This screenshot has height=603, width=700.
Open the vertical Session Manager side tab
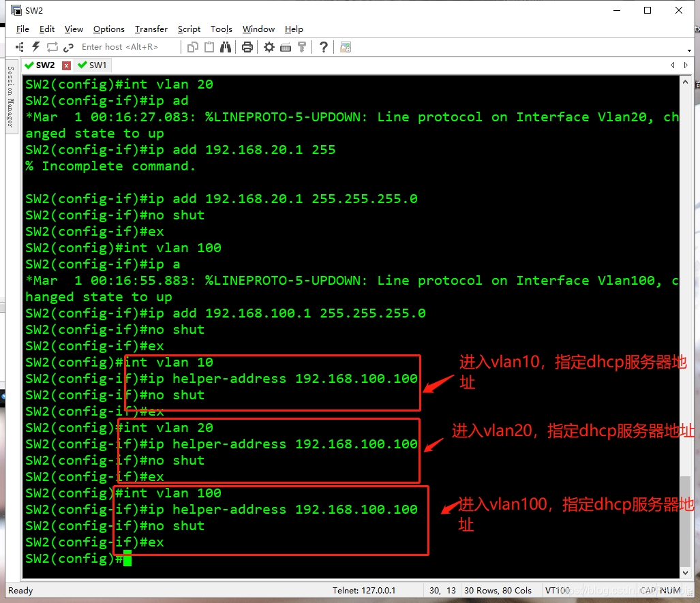tap(11, 97)
